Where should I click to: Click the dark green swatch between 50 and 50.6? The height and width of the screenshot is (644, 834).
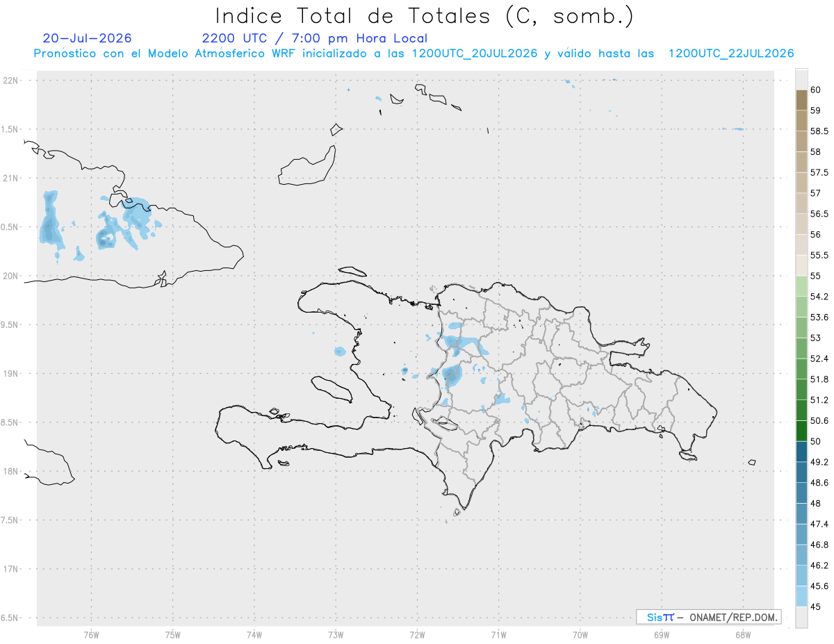[x=801, y=431]
